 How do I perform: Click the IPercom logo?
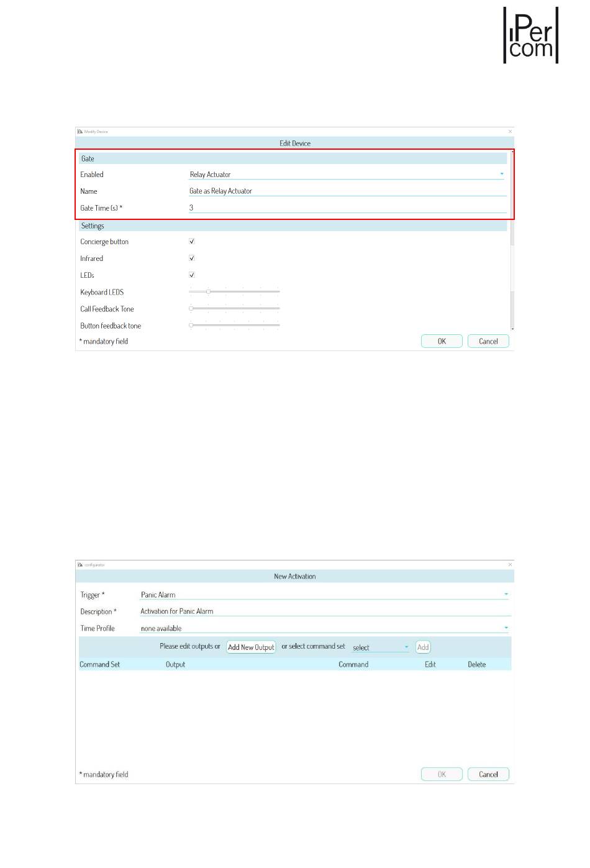point(530,35)
